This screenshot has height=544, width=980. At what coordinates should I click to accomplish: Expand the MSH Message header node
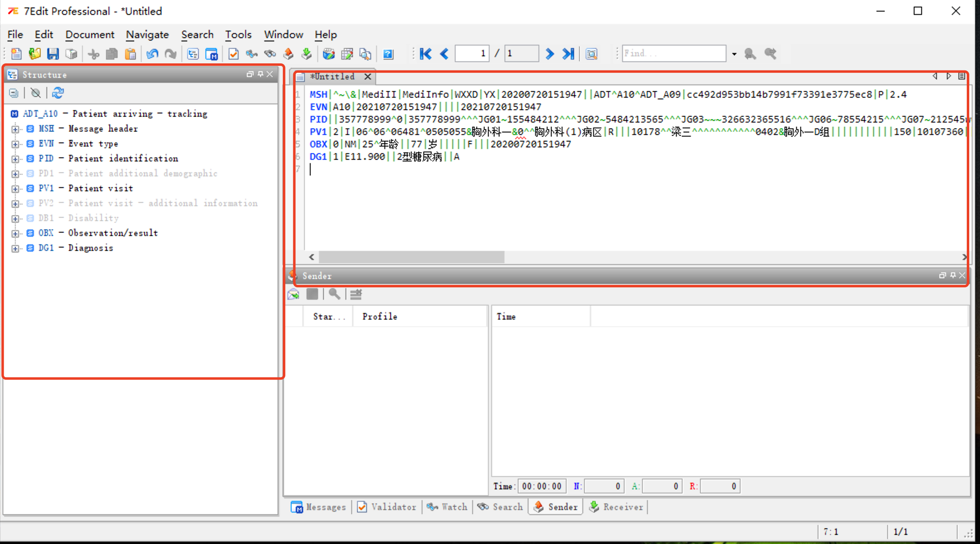(x=15, y=129)
